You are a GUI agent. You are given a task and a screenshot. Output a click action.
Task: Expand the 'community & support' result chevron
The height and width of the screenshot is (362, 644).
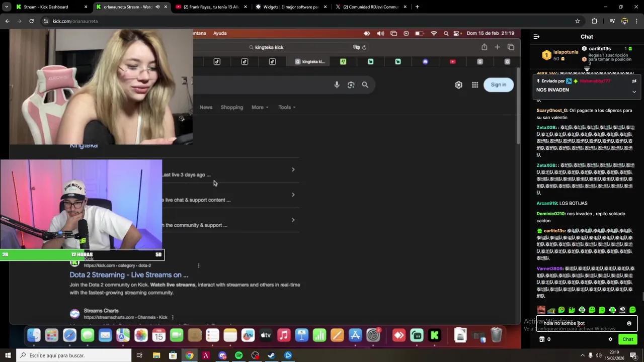pyautogui.click(x=293, y=220)
